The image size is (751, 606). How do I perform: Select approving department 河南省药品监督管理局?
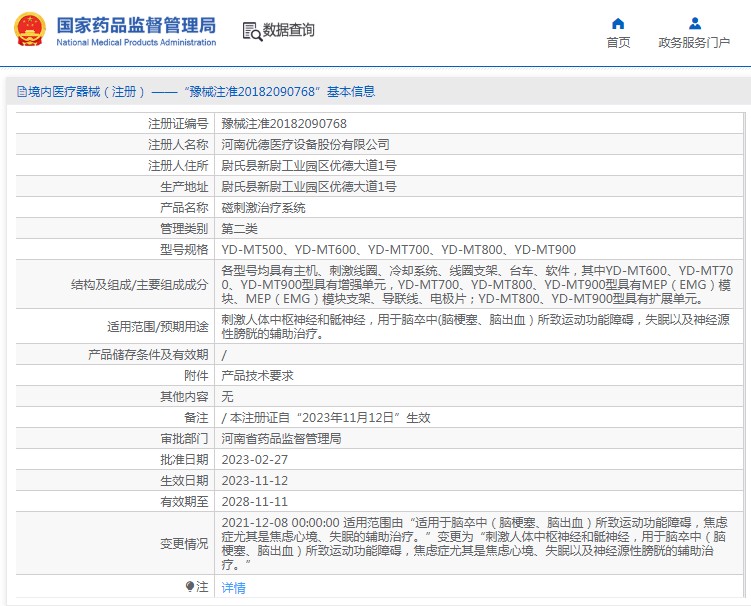pyautogui.click(x=281, y=439)
